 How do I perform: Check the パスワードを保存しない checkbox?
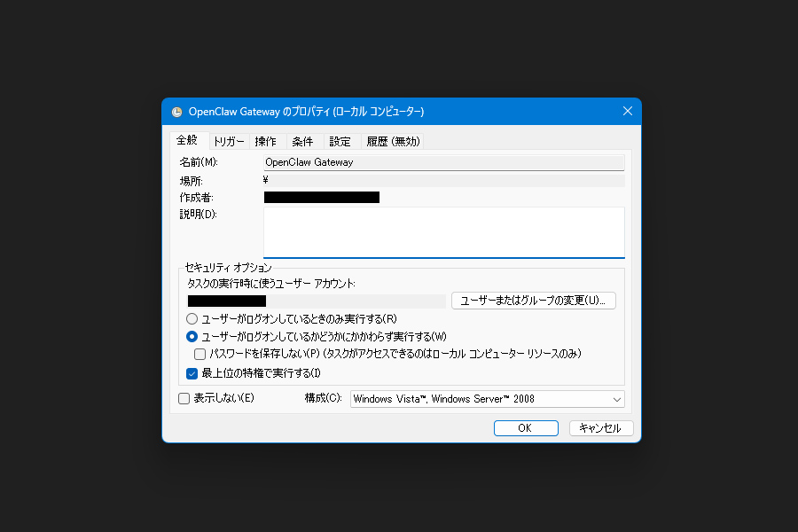pyautogui.click(x=199, y=354)
